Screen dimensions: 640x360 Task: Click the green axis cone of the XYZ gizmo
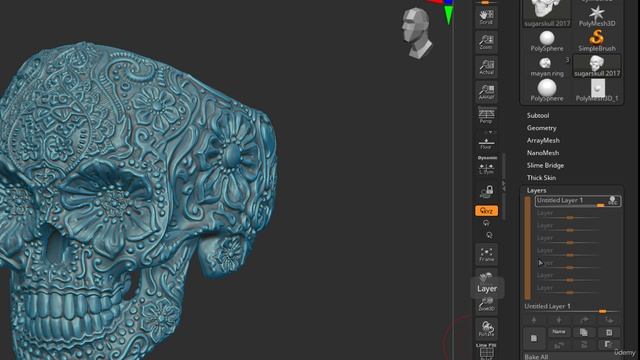pyautogui.click(x=449, y=15)
